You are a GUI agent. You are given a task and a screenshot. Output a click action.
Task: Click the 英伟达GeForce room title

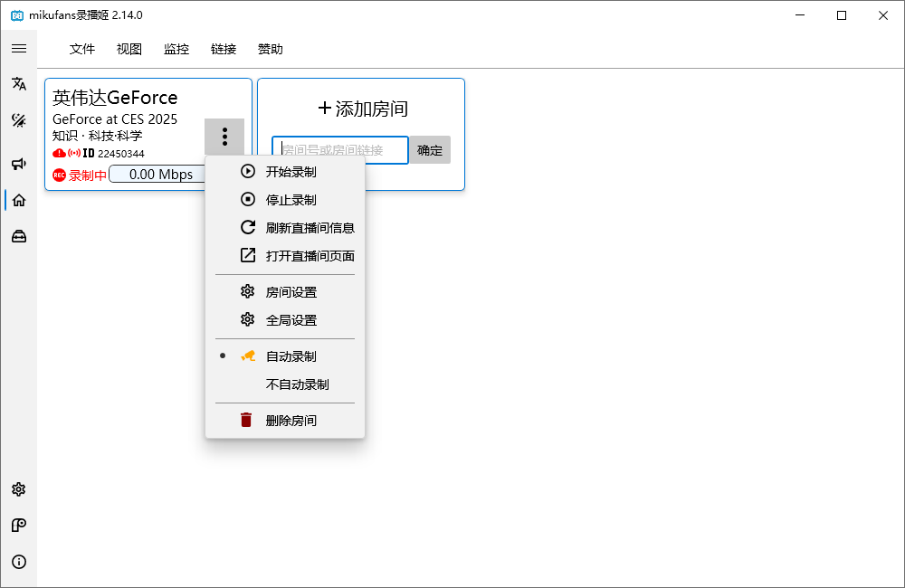click(x=115, y=98)
